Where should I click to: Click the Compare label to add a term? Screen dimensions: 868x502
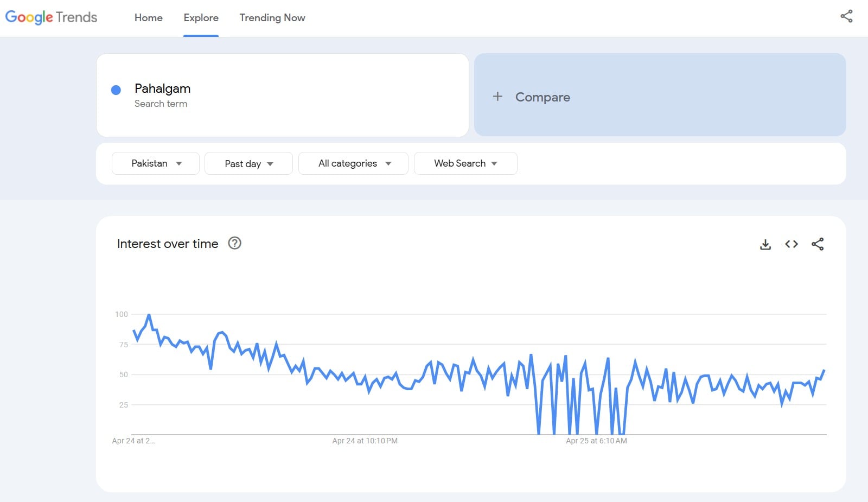point(542,97)
